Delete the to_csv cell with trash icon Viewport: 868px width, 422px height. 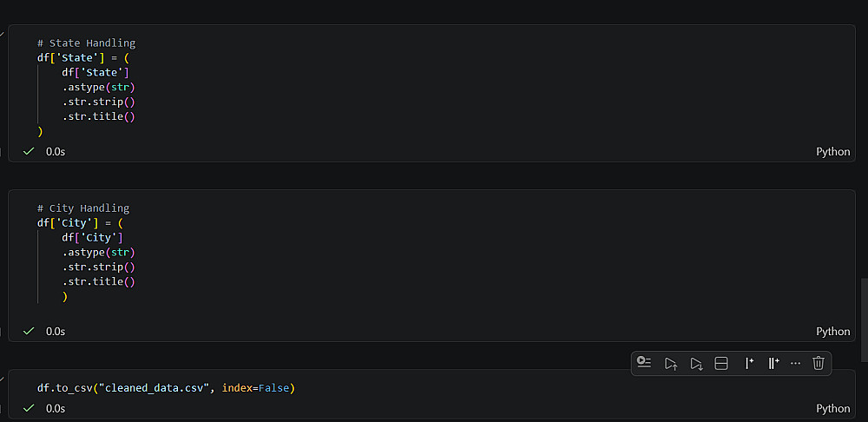click(x=818, y=363)
